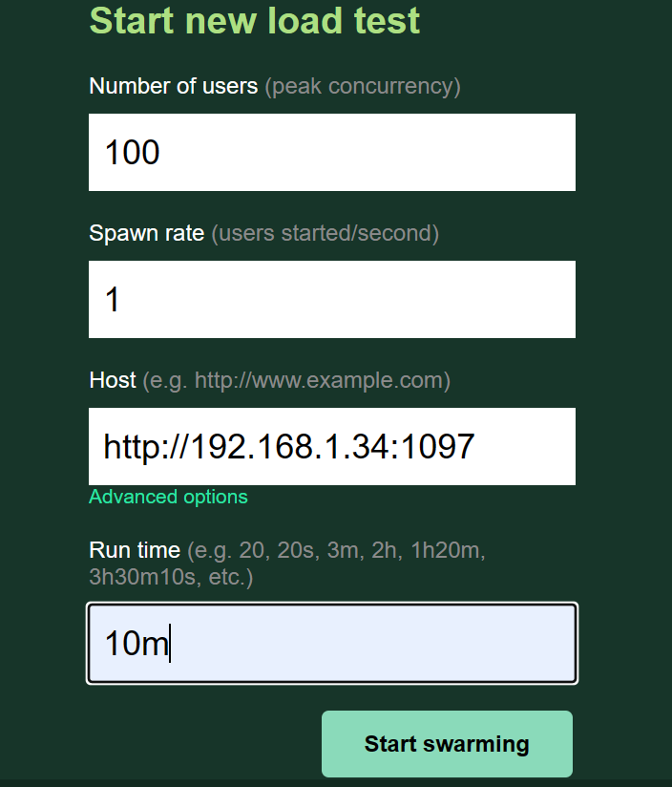672x787 pixels.
Task: Click the Start swarming button
Action: [x=447, y=744]
